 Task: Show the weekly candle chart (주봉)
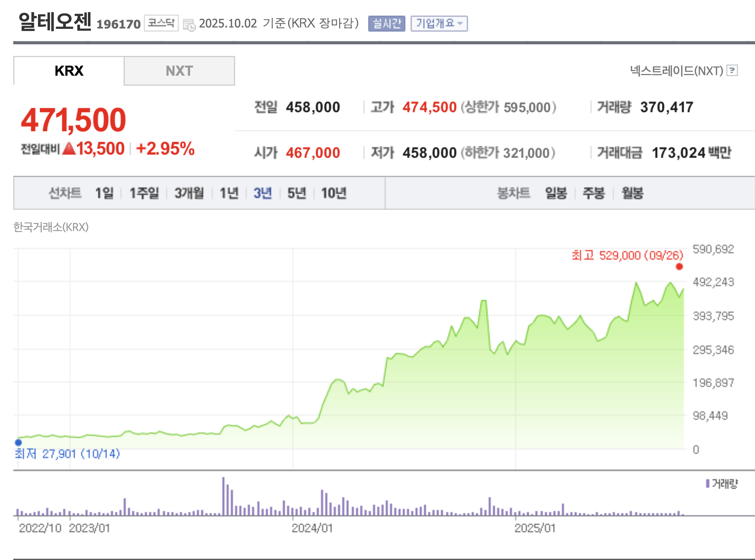pos(594,193)
